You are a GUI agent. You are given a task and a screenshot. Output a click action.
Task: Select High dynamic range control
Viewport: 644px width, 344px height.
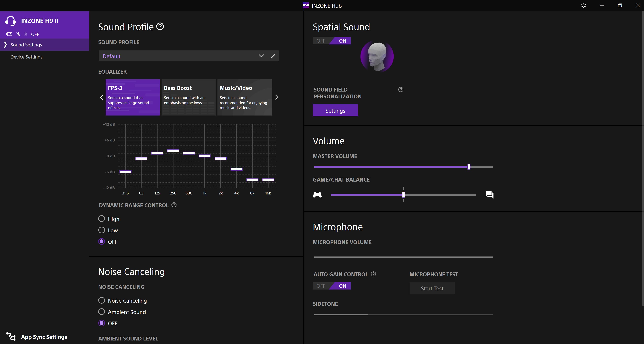[101, 219]
